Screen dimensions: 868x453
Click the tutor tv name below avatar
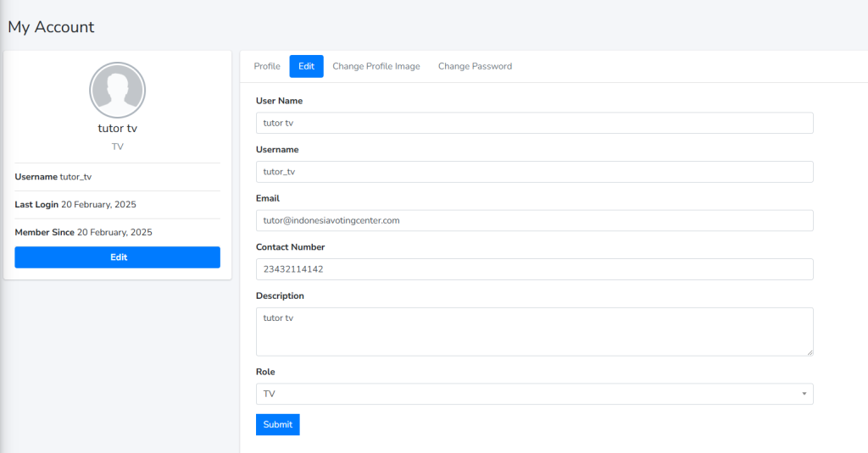117,129
